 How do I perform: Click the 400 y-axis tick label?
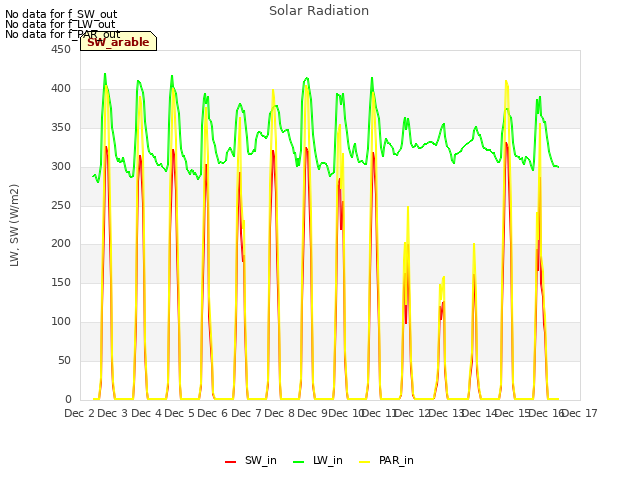[61, 89]
